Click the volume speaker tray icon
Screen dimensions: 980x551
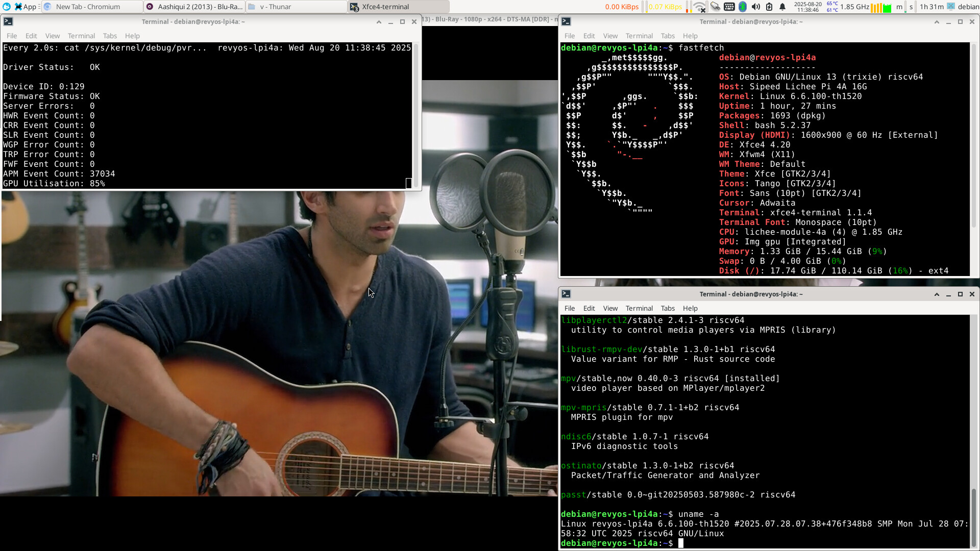[x=756, y=7]
